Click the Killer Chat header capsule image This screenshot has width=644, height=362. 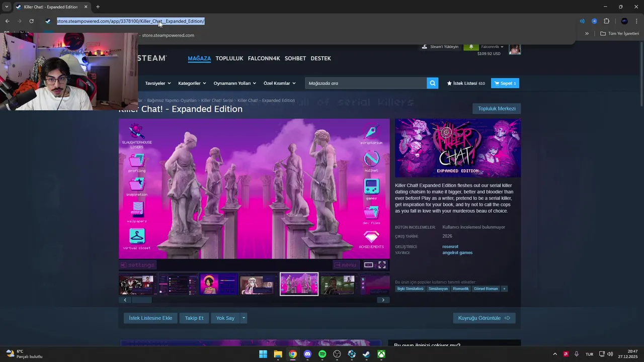[x=458, y=148]
